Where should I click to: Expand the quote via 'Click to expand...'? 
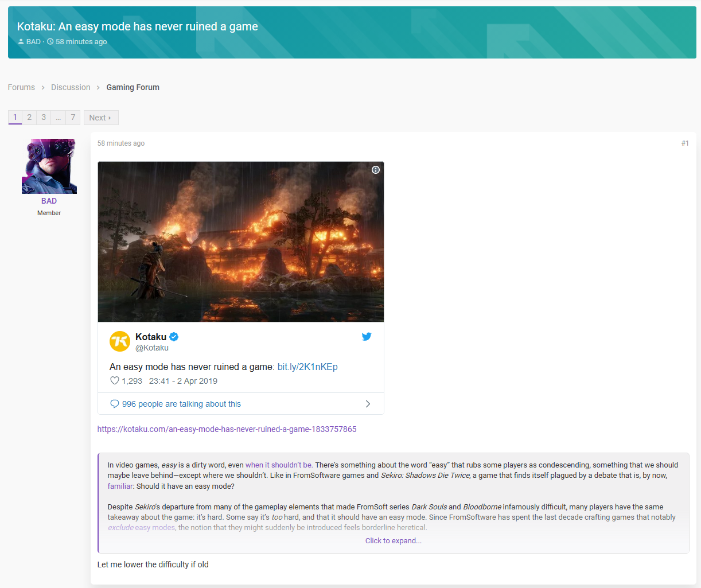pyautogui.click(x=394, y=541)
